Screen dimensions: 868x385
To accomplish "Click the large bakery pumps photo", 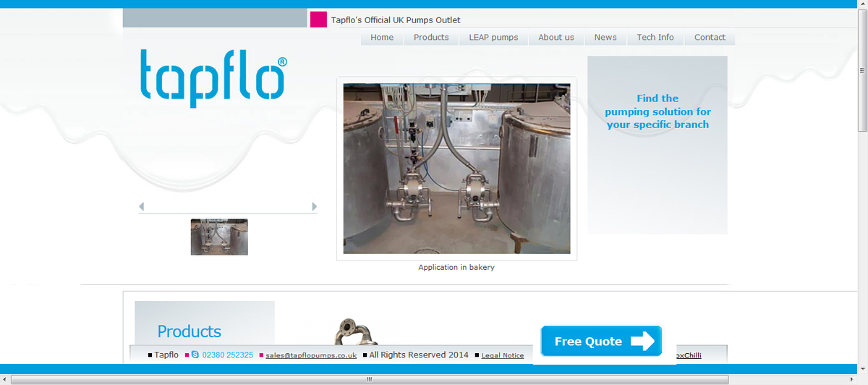I will point(456,169).
